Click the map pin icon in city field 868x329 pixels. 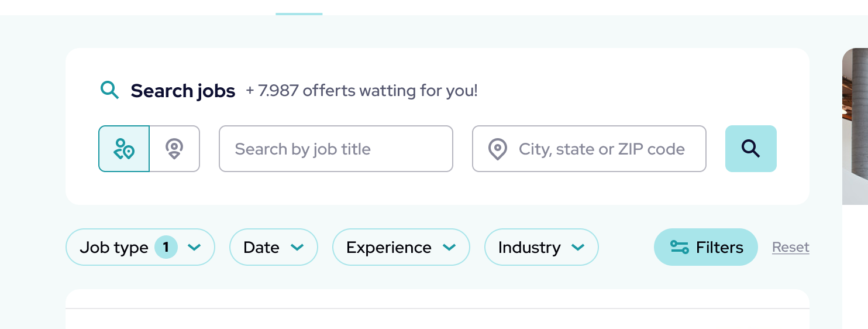[x=497, y=149]
